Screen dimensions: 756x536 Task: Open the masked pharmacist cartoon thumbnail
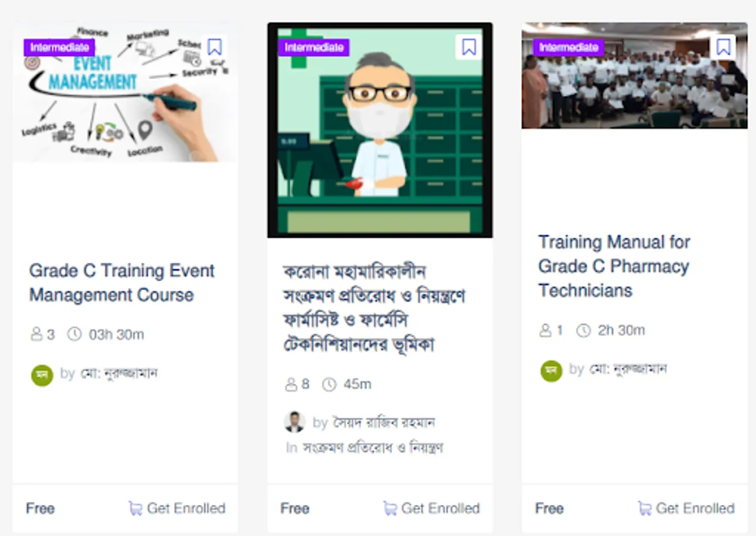tap(380, 130)
